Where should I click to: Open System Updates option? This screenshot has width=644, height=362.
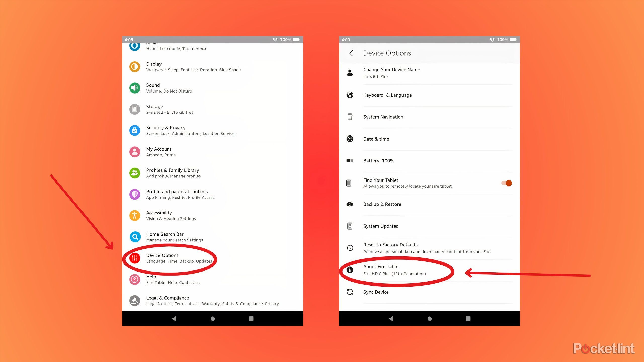click(381, 226)
